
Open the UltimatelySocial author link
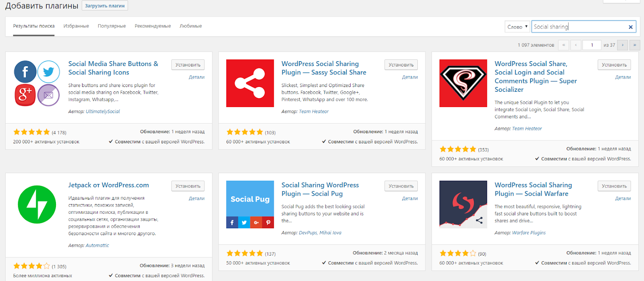tap(103, 112)
